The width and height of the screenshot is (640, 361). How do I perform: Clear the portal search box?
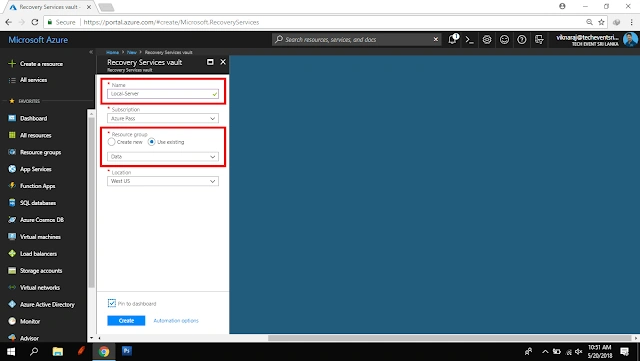click(436, 39)
